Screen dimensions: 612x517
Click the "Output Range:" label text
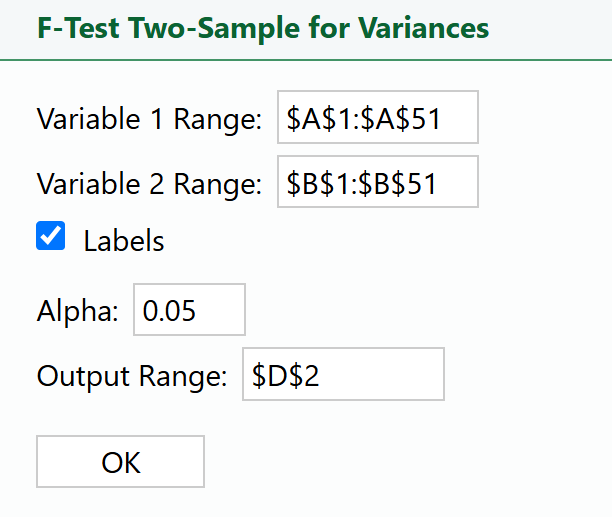[x=133, y=375]
